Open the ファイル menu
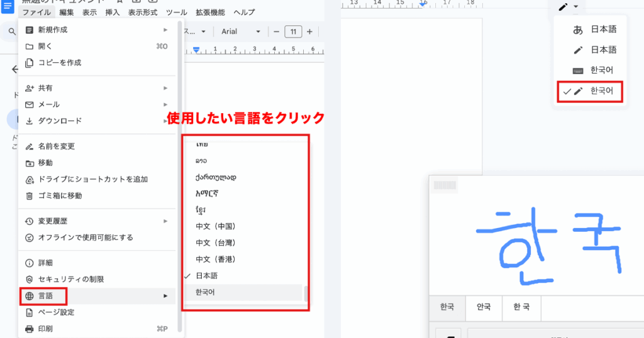This screenshot has width=644, height=338. (36, 13)
